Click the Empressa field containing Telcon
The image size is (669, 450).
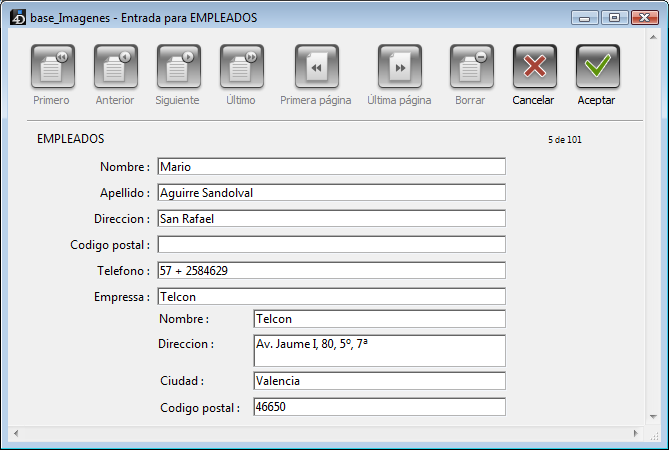click(332, 296)
